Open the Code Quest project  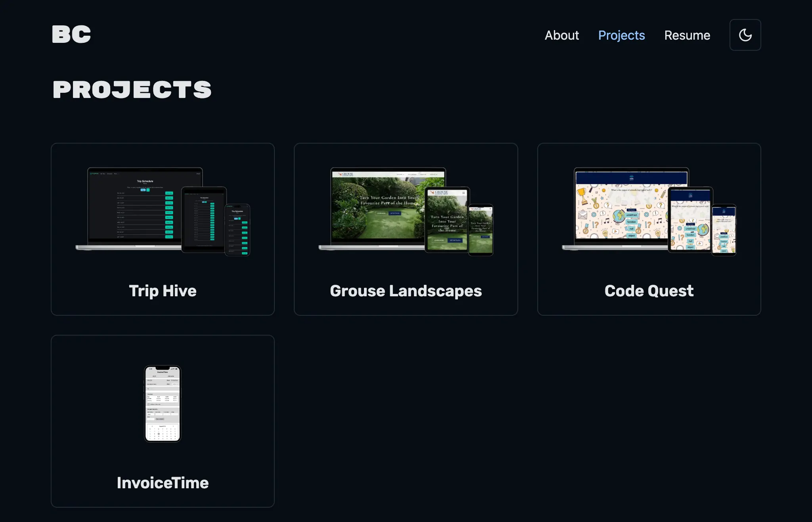(649, 229)
